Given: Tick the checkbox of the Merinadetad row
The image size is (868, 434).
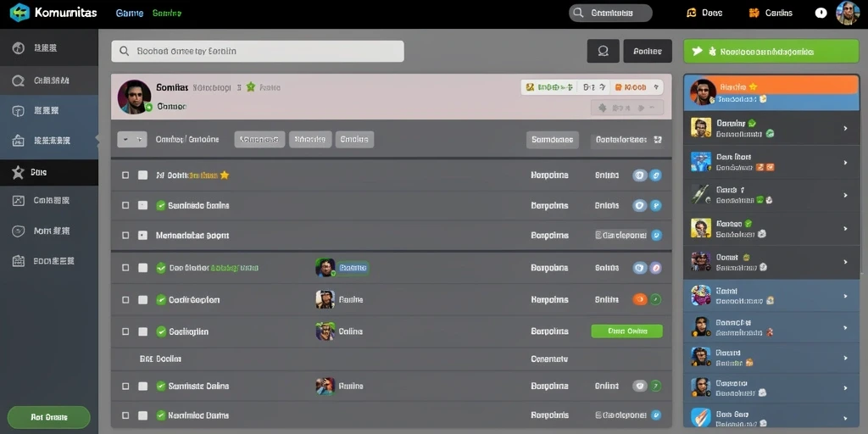Looking at the screenshot, I should (125, 236).
